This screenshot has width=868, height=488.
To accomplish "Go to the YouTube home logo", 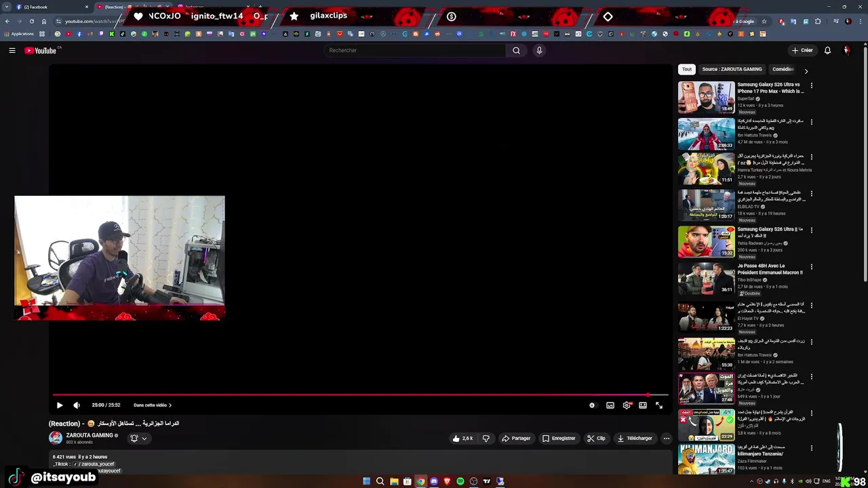I will coord(41,50).
